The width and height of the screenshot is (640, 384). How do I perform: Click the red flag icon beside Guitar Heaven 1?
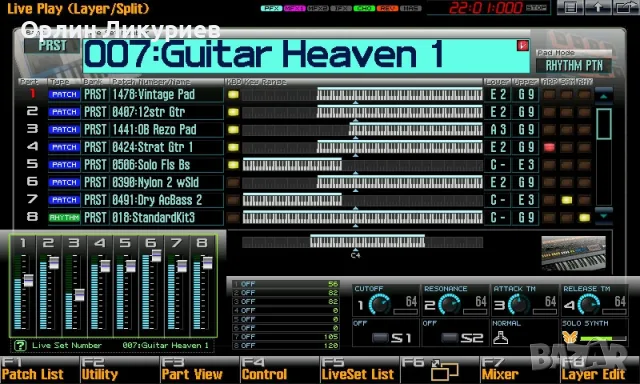[522, 45]
